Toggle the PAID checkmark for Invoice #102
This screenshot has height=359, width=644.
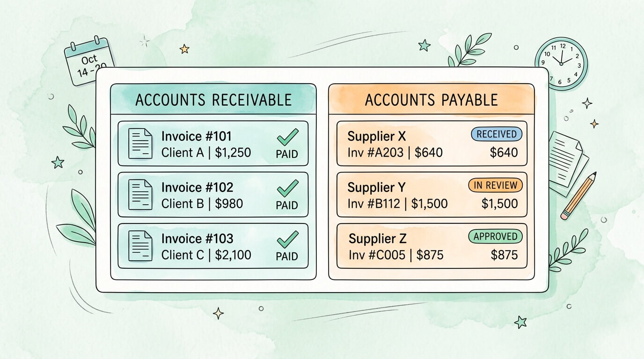[287, 189]
